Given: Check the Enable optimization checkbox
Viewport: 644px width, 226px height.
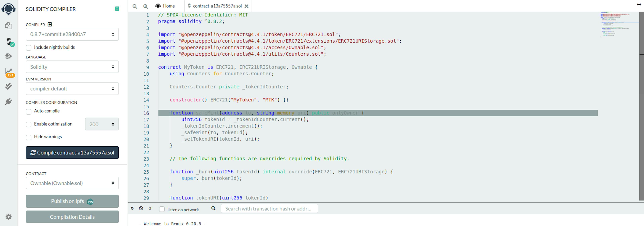Looking at the screenshot, I should point(29,124).
